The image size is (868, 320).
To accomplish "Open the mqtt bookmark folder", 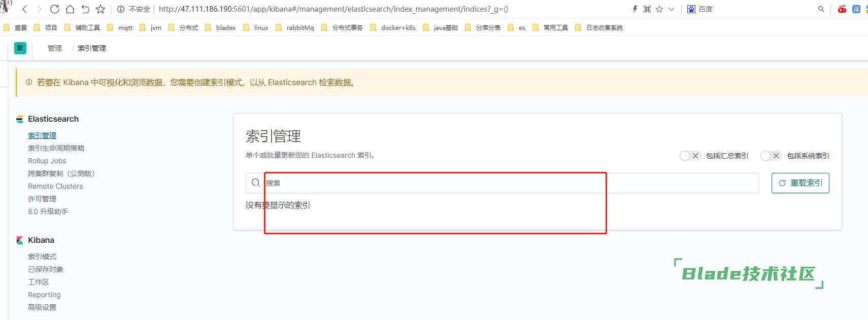I will pos(120,28).
